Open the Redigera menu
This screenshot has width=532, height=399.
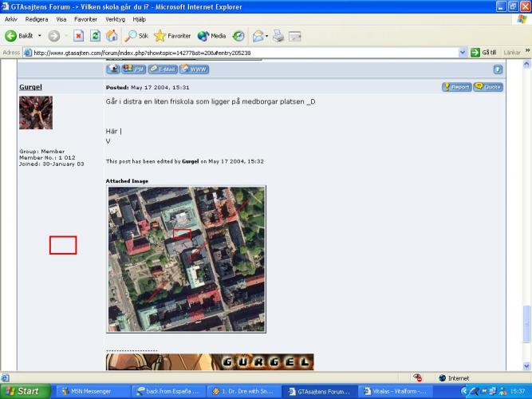(x=37, y=18)
